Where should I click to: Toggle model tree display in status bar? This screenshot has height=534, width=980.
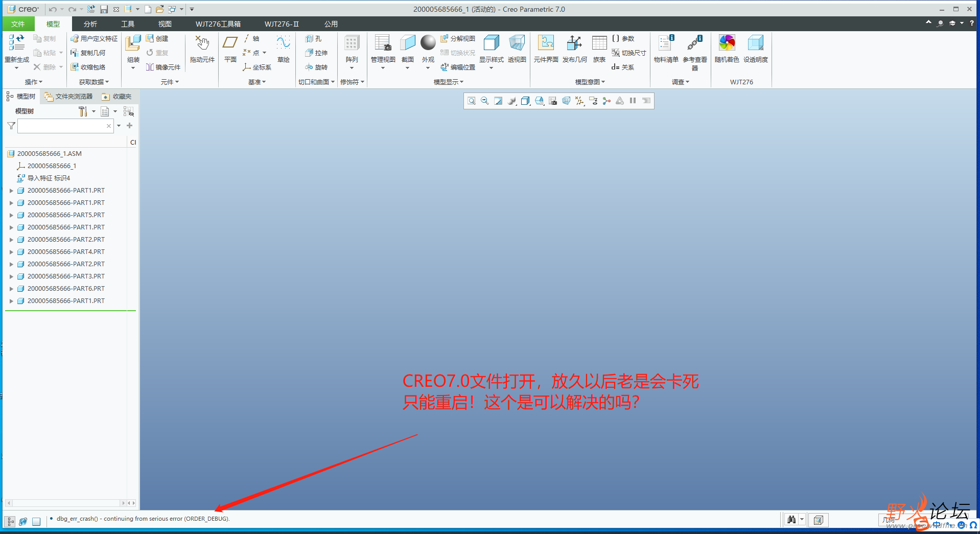[10, 521]
